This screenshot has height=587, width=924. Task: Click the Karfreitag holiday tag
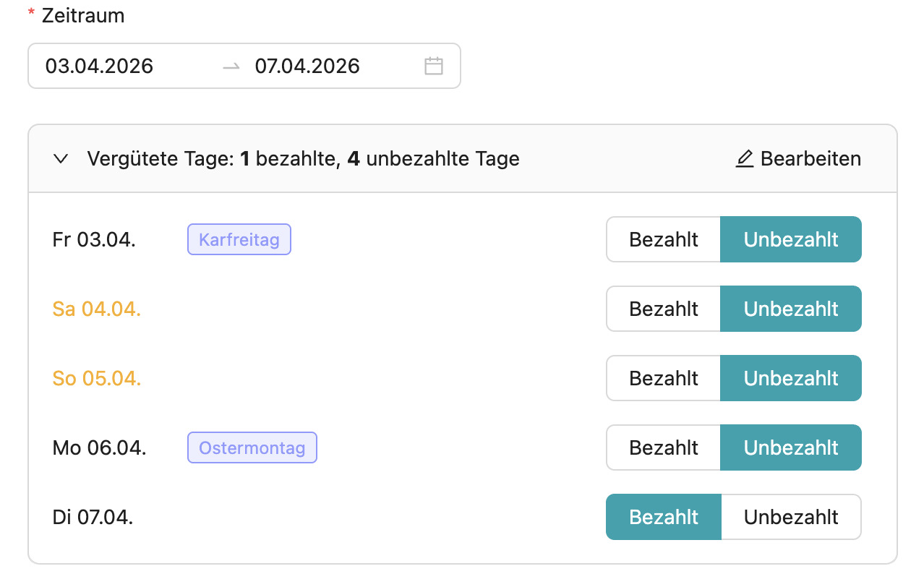239,239
